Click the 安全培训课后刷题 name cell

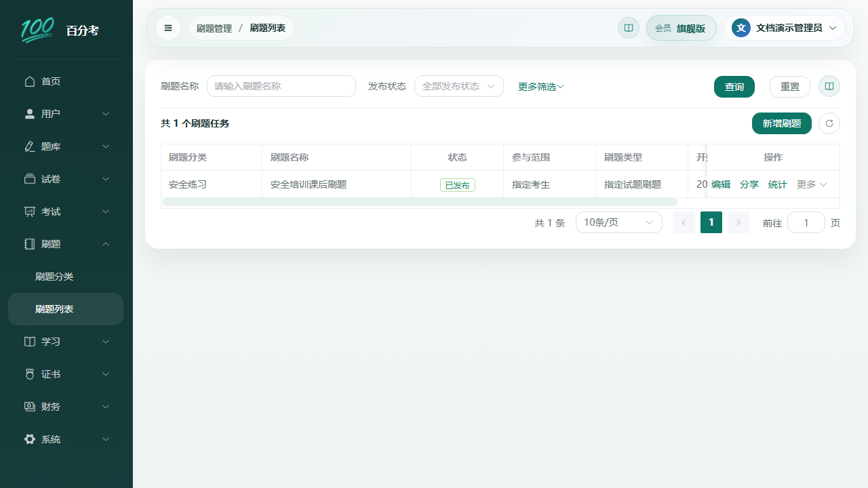337,184
